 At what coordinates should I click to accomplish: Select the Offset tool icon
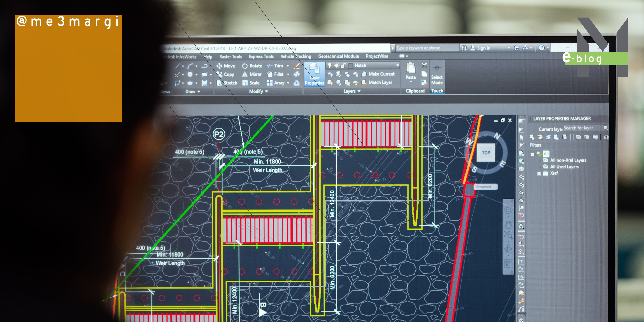coord(297,83)
